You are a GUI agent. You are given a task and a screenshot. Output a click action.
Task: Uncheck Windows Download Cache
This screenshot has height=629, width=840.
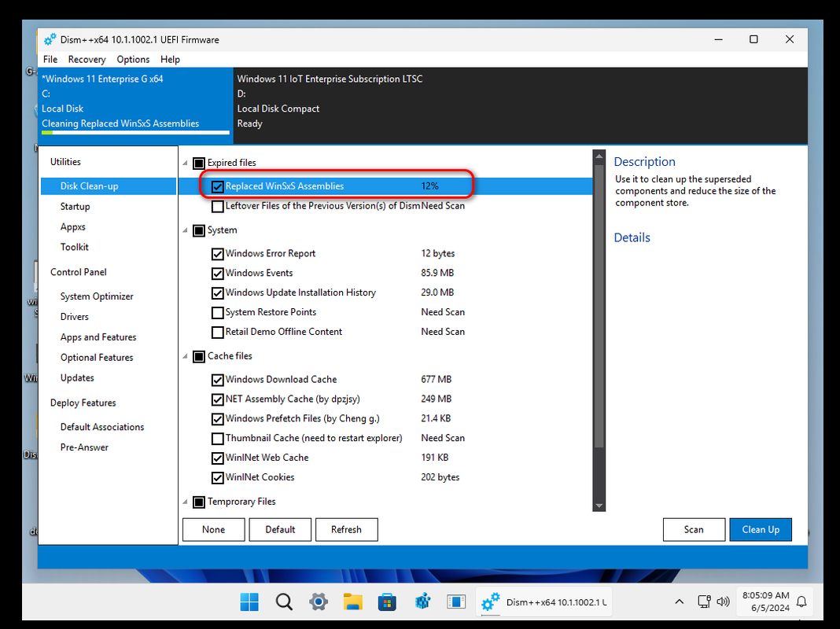[218, 380]
